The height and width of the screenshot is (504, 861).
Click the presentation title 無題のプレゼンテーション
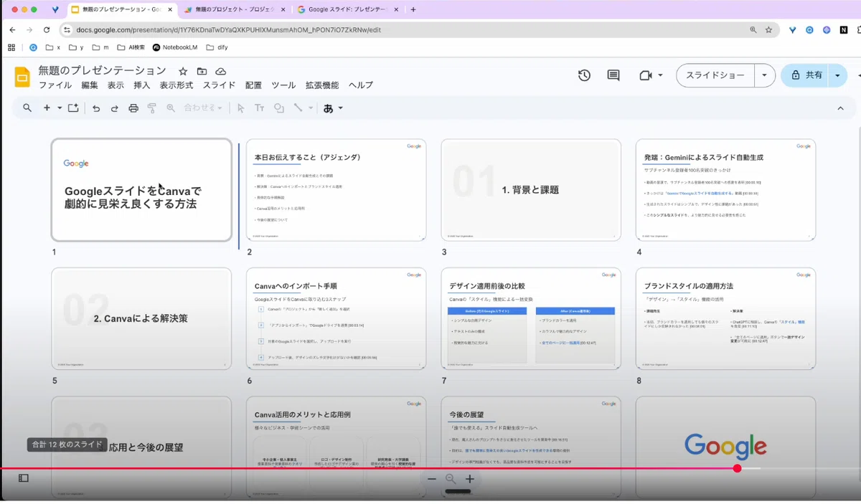102,70
